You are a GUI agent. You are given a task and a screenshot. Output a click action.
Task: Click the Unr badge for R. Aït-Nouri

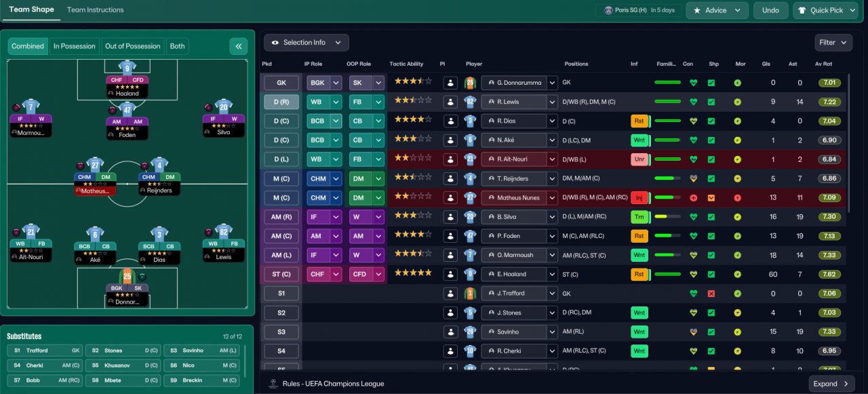639,159
